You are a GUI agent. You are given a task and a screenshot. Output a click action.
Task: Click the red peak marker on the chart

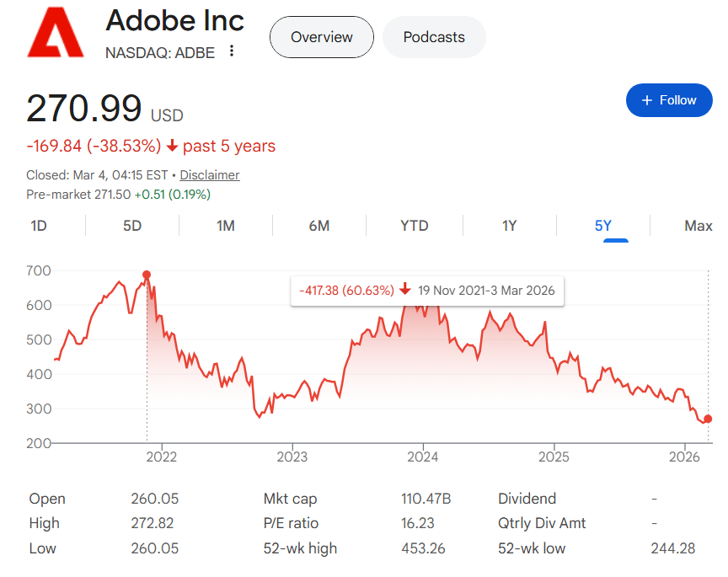click(147, 275)
